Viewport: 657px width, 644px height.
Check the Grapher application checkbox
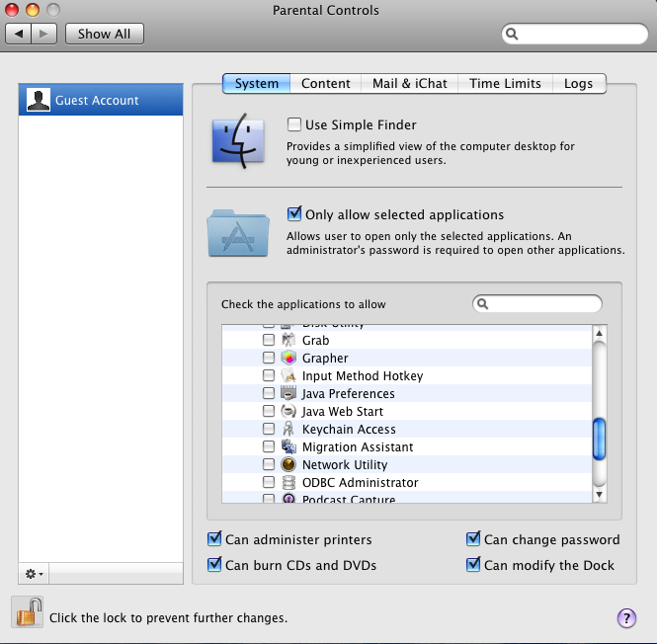(x=269, y=358)
